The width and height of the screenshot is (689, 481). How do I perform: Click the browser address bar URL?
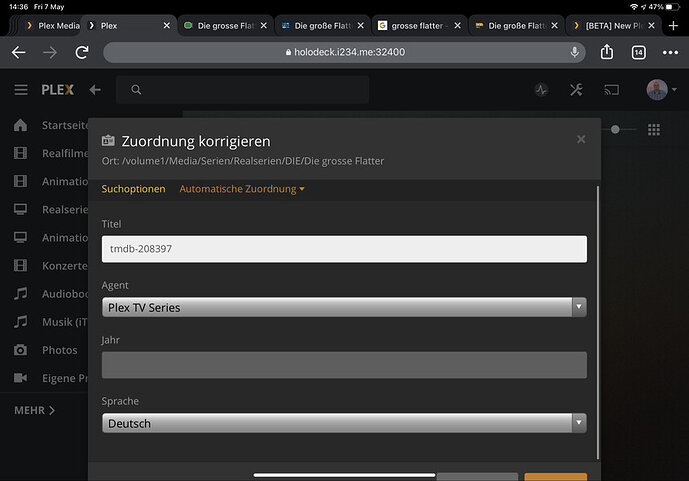pyautogui.click(x=349, y=52)
